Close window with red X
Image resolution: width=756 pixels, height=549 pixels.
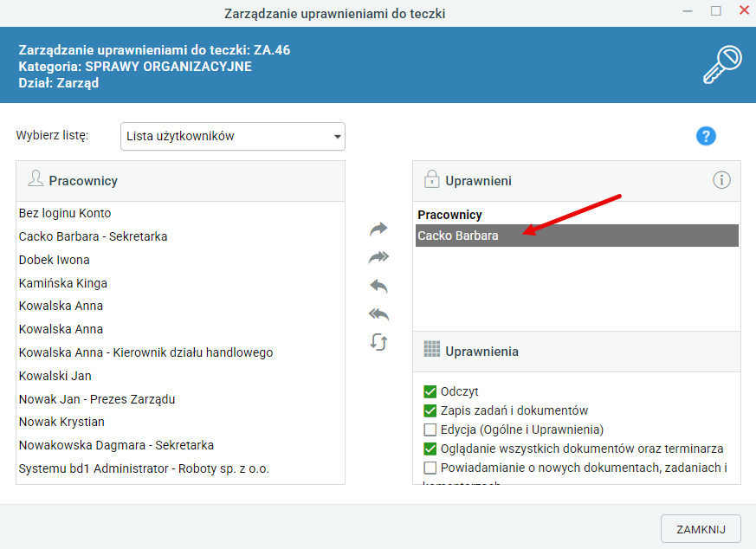click(744, 10)
